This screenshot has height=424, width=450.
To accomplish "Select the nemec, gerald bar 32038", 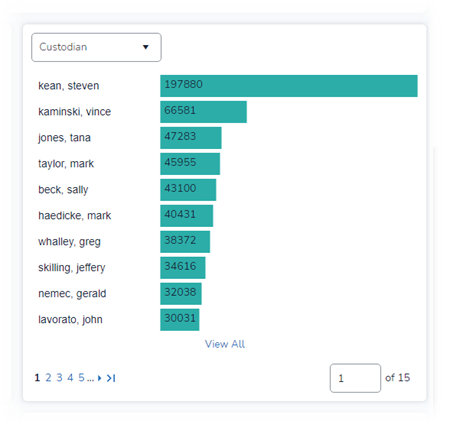I will tap(181, 294).
